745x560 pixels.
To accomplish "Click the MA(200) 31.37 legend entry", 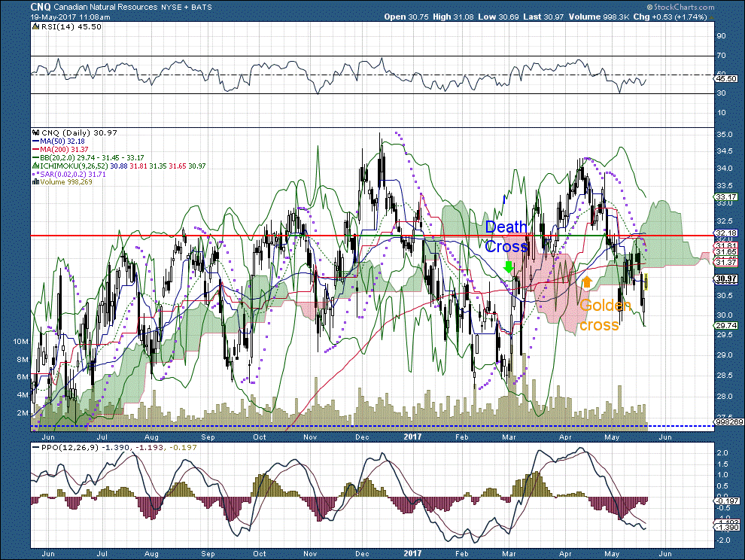I will 64,150.
